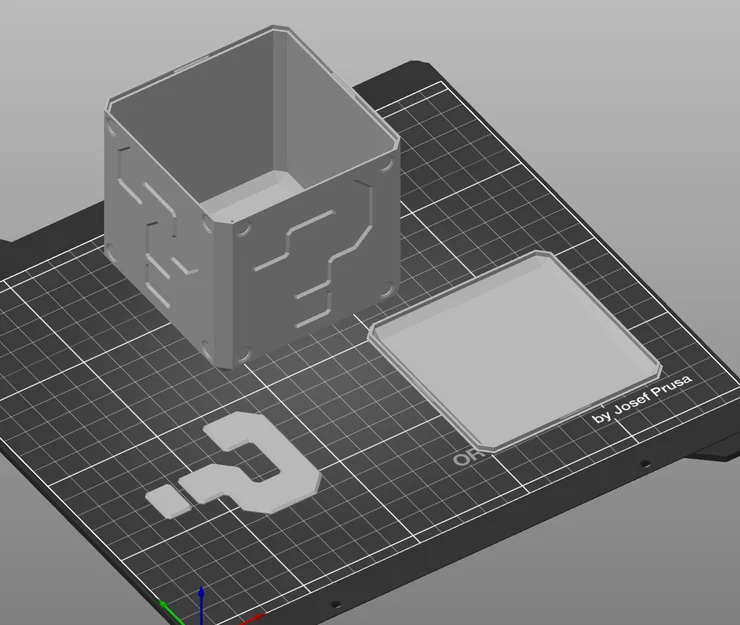
Task: Click the circular inset at top right box corner
Action: pyautogui.click(x=386, y=164)
